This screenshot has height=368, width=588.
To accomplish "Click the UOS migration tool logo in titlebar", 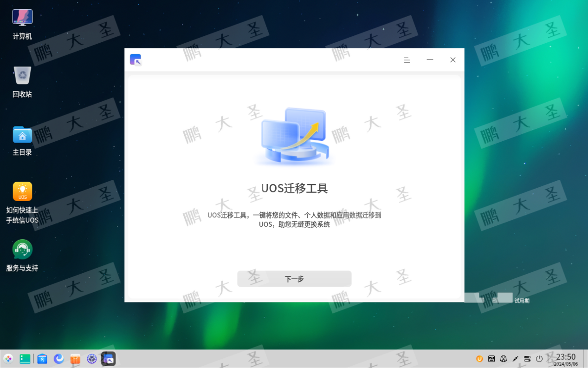I will 136,59.
